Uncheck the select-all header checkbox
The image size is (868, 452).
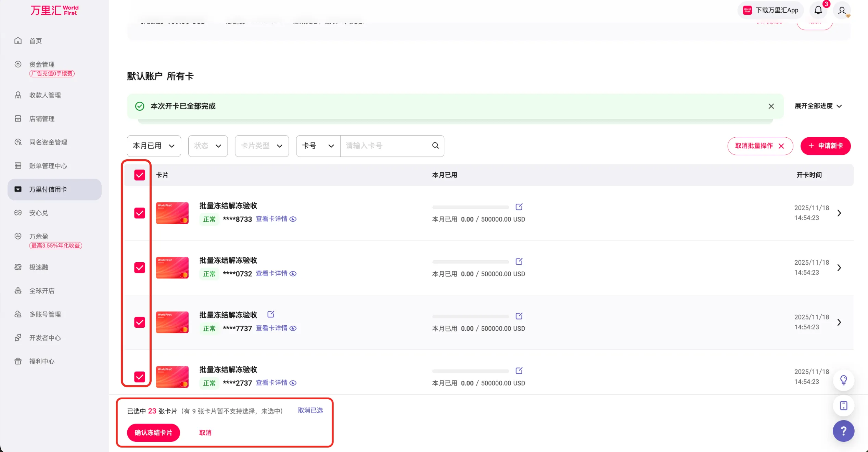tap(140, 175)
